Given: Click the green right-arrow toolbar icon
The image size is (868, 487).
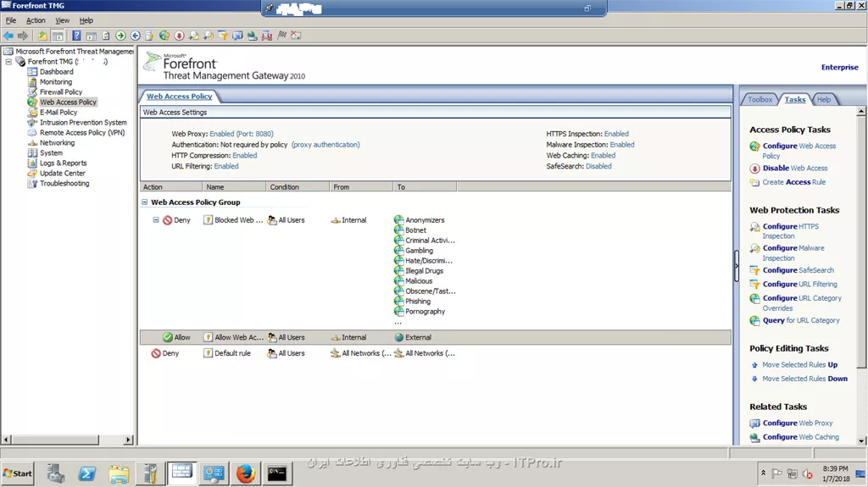Looking at the screenshot, I should (x=120, y=36).
